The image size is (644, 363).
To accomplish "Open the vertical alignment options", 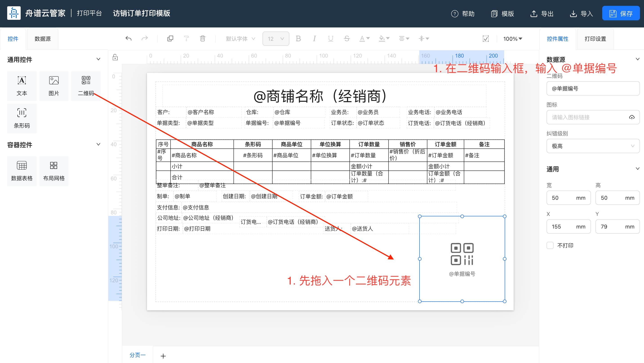I will 424,38.
